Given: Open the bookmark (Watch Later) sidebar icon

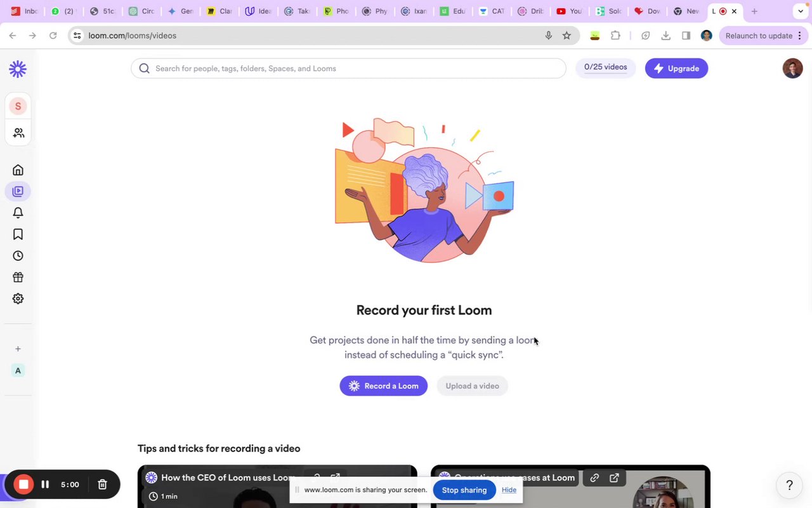Looking at the screenshot, I should [x=18, y=234].
